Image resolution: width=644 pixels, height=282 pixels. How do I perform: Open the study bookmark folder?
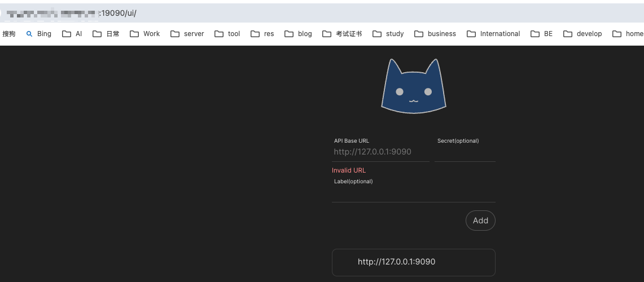tap(388, 34)
